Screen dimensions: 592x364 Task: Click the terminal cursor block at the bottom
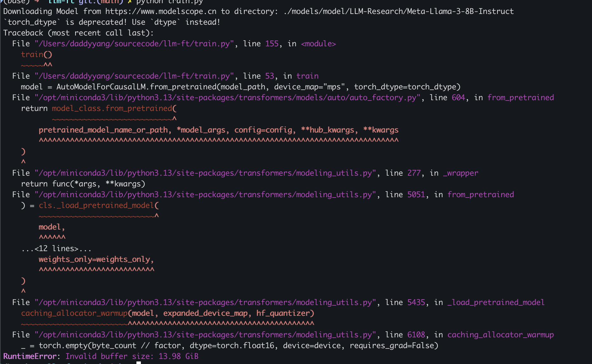click(x=139, y=362)
